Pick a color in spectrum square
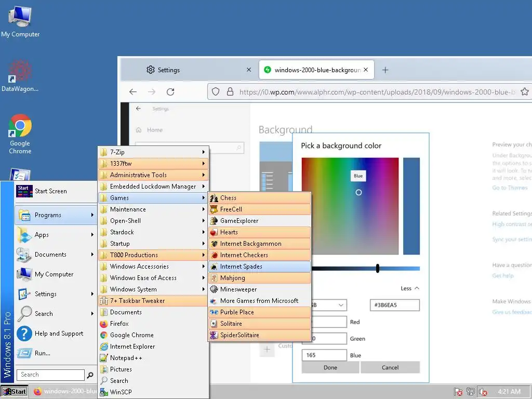 (x=350, y=206)
